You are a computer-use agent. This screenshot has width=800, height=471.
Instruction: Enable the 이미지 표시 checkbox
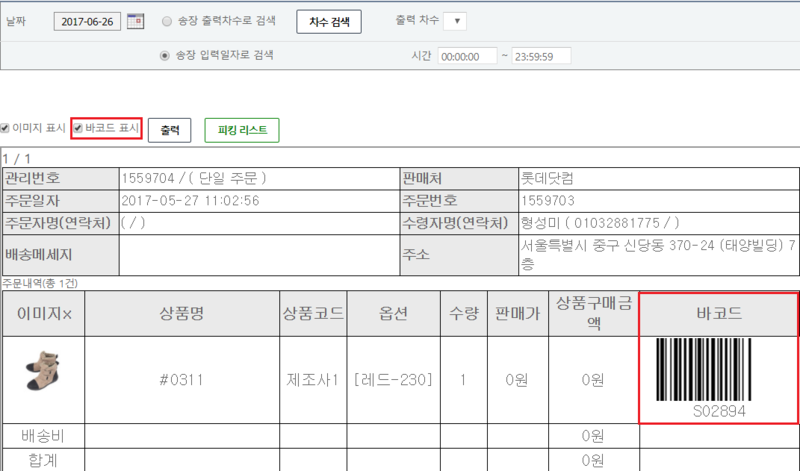[5, 129]
